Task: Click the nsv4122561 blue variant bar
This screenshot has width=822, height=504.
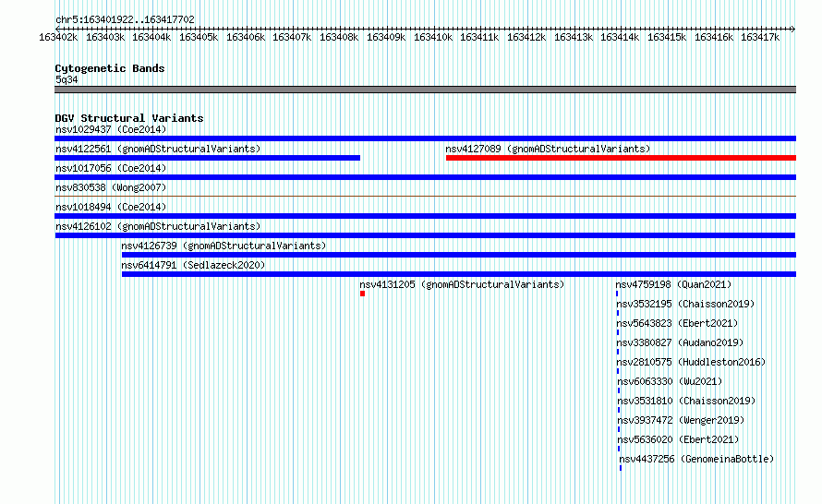Action: pos(207,158)
